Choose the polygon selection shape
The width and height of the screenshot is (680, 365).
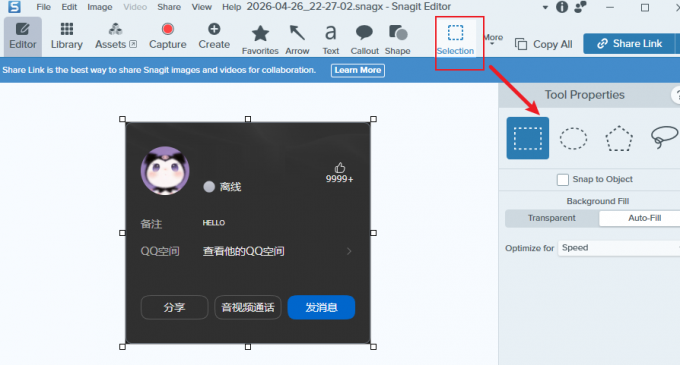(x=619, y=138)
